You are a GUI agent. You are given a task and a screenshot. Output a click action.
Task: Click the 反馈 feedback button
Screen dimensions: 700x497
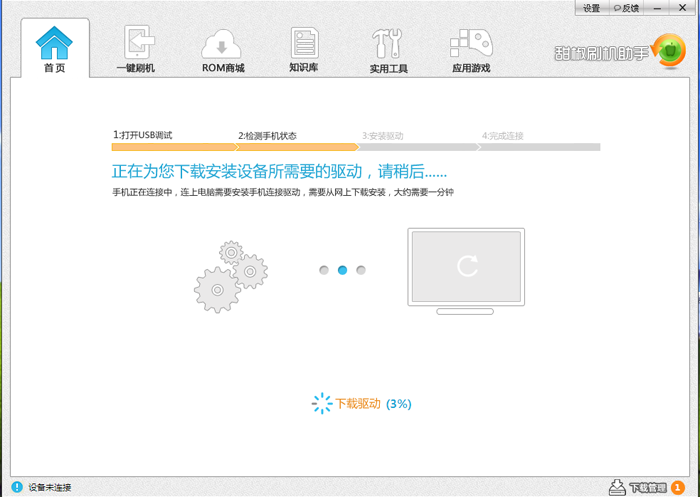[x=626, y=8]
